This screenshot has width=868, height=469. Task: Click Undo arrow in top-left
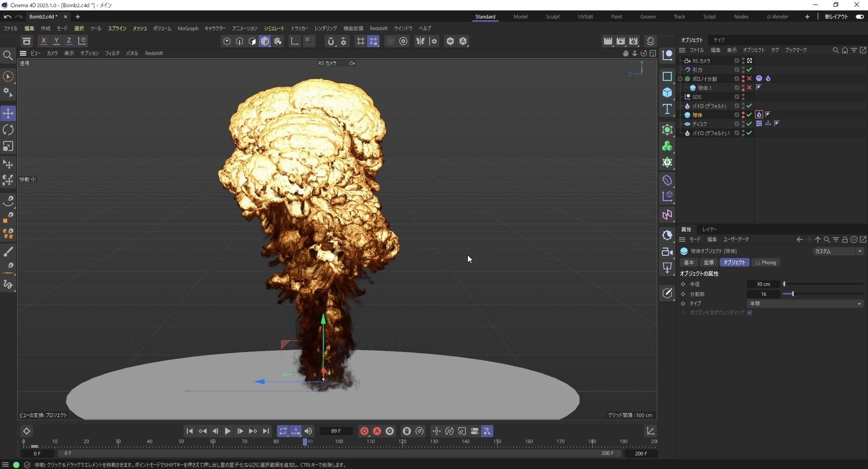point(7,17)
